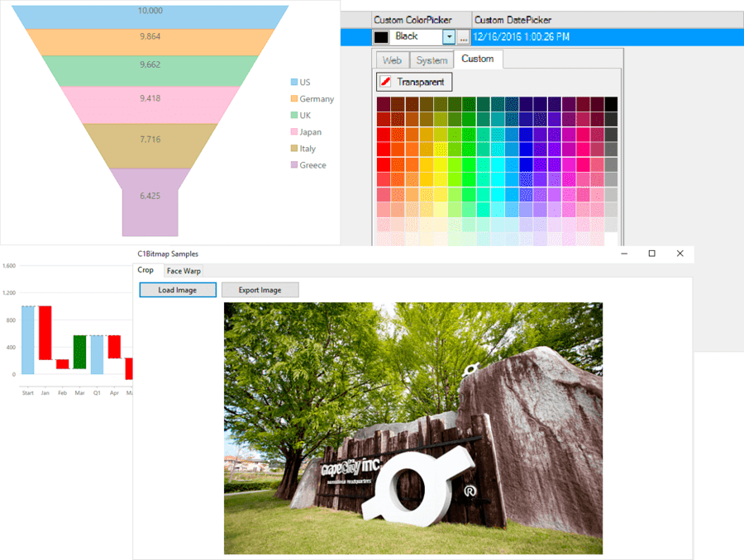Image resolution: width=744 pixels, height=560 pixels.
Task: Open the System colors tab
Action: [432, 59]
